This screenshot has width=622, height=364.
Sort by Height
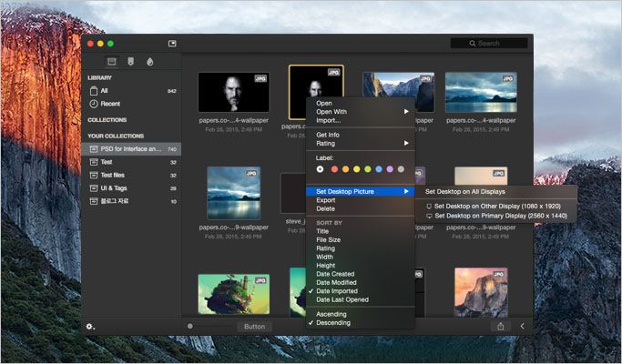(x=326, y=266)
